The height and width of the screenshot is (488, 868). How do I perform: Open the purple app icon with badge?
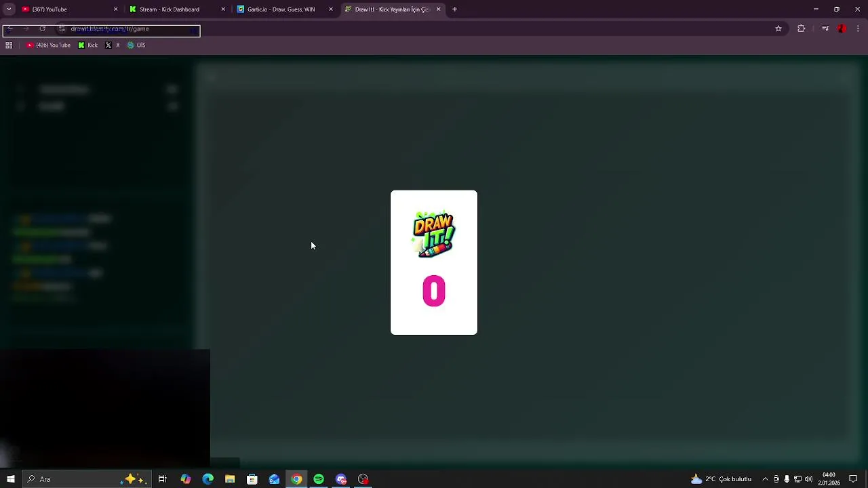(341, 479)
